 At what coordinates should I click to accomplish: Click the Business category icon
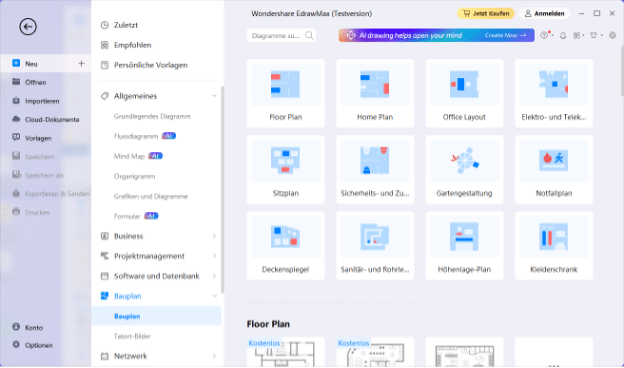(x=105, y=236)
